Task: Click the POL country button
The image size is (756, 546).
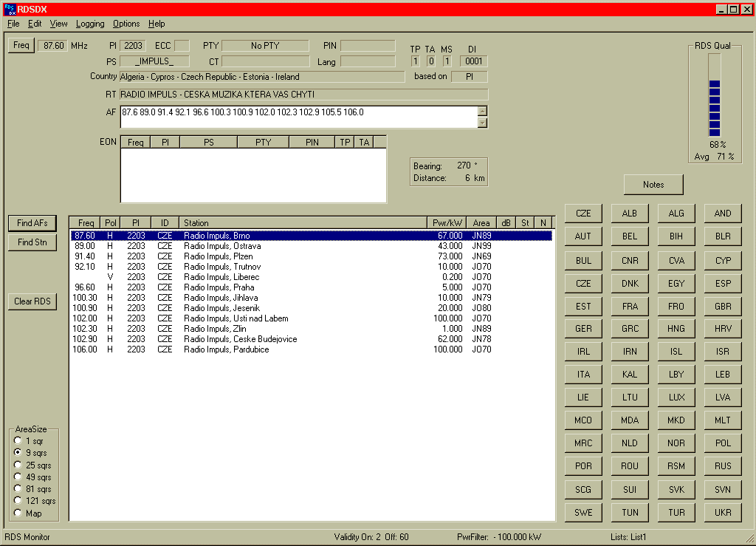Action: 723,443
